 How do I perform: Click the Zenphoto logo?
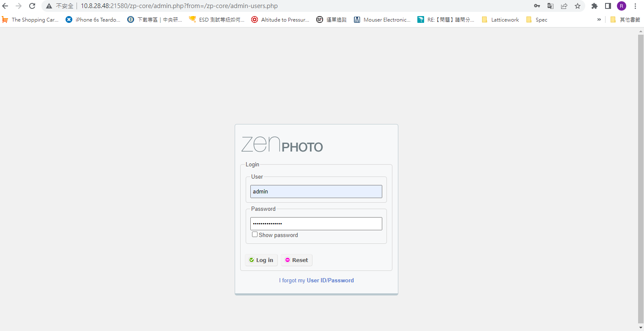(x=282, y=144)
